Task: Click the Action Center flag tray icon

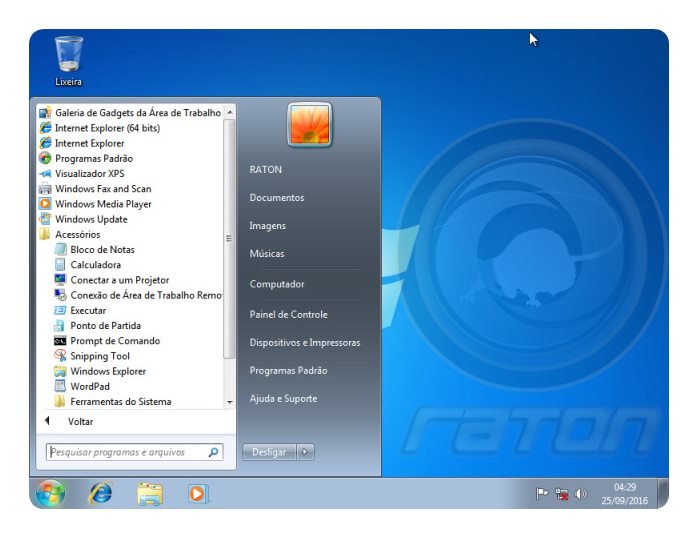Action: pos(542,494)
